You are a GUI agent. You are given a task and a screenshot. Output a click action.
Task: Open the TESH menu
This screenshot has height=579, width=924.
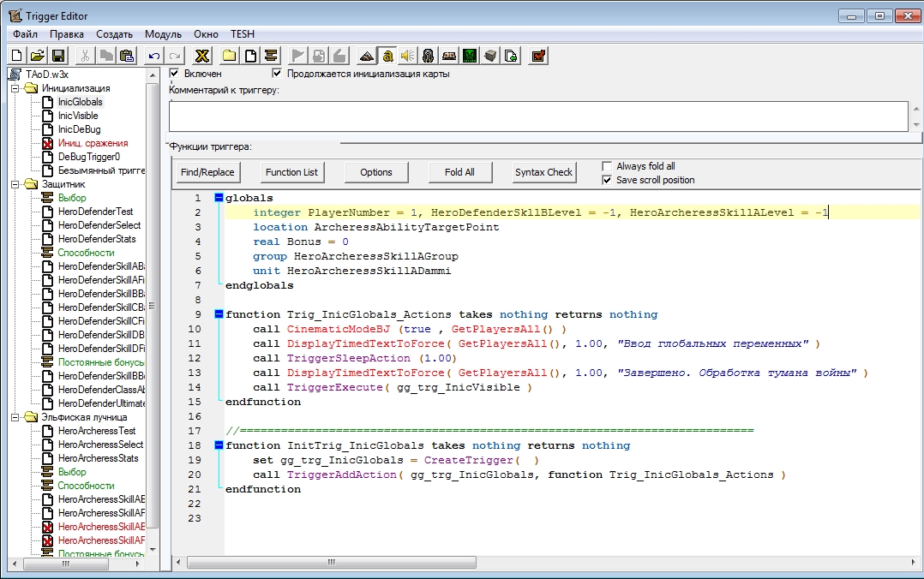click(243, 34)
